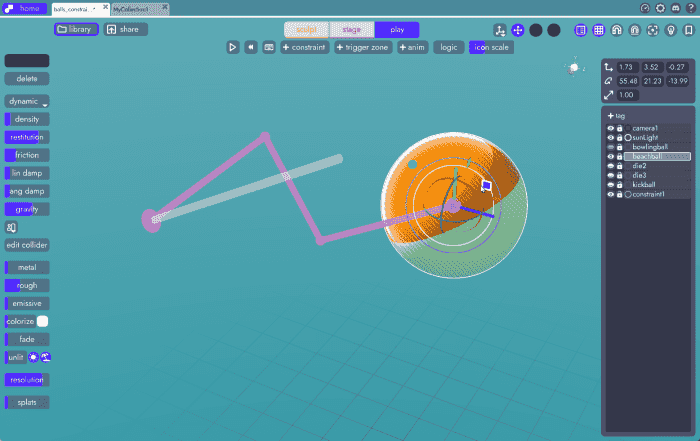
Task: Click the sun light gizmo in viewport
Action: coord(574,68)
